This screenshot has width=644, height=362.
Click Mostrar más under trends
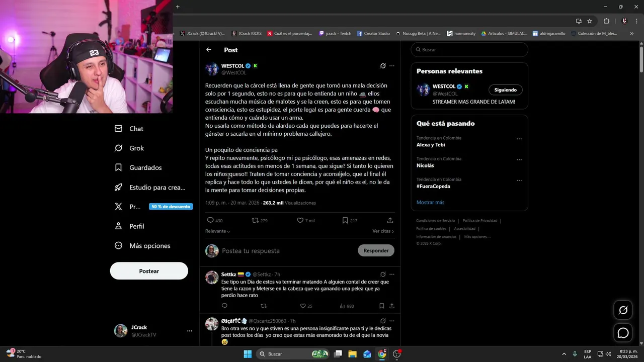point(430,202)
